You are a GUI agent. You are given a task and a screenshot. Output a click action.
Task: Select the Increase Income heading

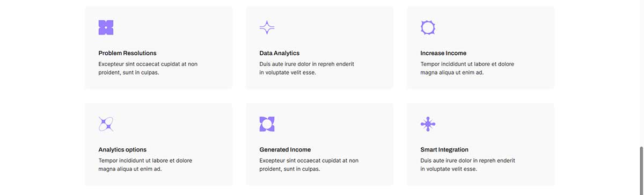click(443, 53)
